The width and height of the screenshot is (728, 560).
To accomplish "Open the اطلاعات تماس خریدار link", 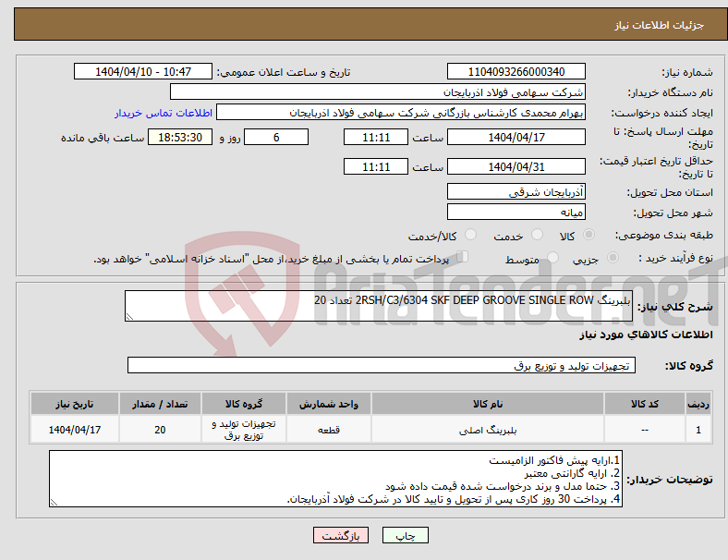I will click(164, 113).
